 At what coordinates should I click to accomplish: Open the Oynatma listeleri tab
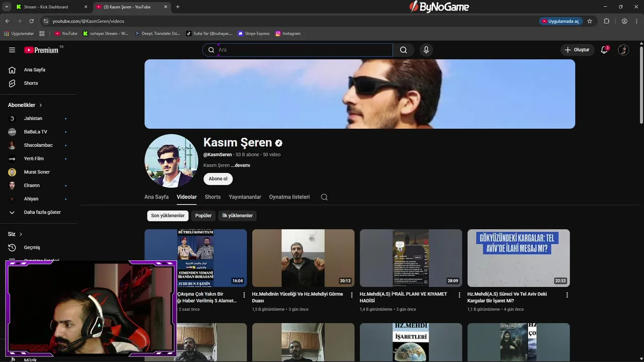coord(289,197)
